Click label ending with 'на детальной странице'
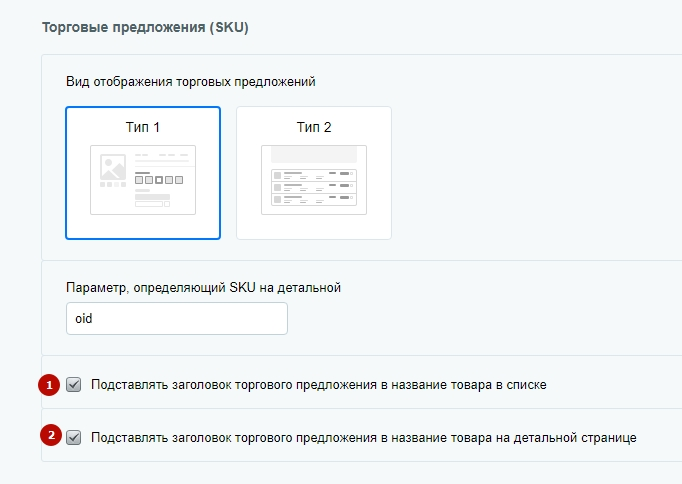This screenshot has height=484, width=682. tap(364, 437)
